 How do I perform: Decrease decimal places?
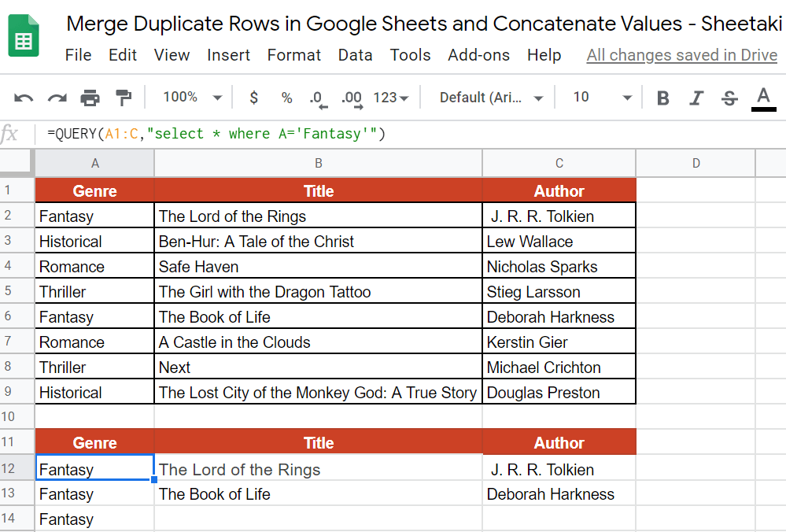[x=319, y=97]
